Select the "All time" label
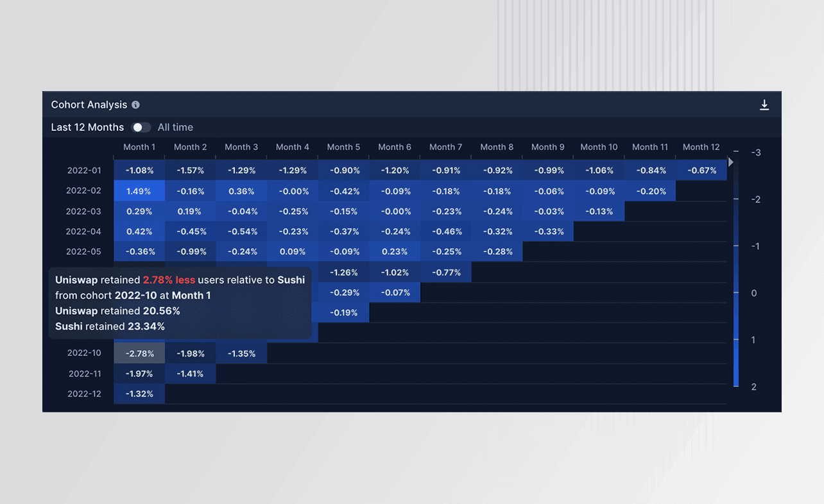The image size is (824, 504). point(175,127)
